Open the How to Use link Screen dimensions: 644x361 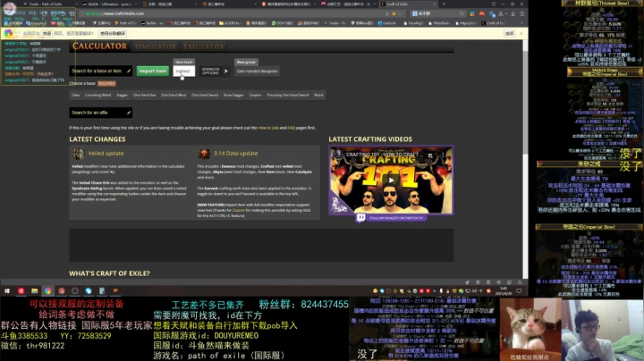[268, 128]
